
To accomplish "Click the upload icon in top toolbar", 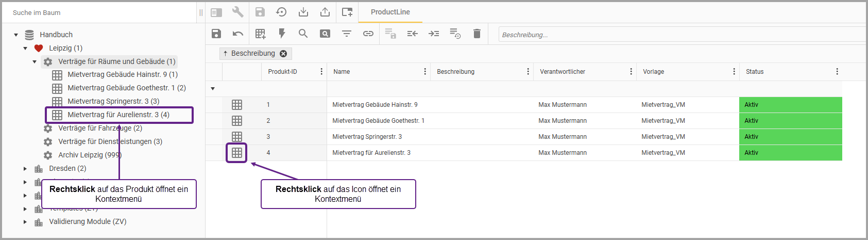I will [325, 12].
